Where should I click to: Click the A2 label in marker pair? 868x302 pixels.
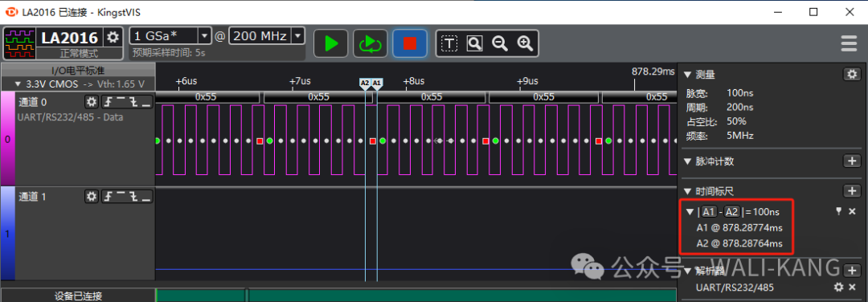(x=732, y=211)
